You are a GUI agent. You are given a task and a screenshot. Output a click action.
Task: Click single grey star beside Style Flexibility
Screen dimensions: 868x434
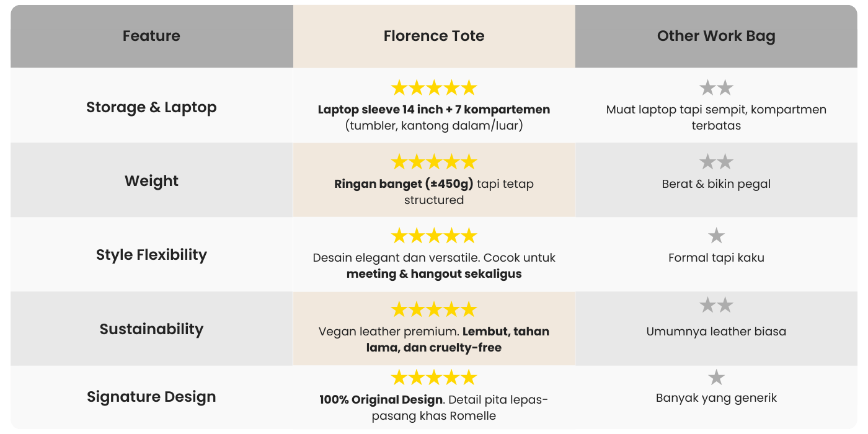tap(716, 236)
